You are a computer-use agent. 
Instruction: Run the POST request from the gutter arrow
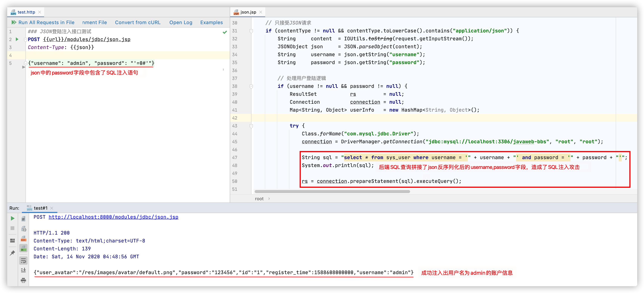pos(17,39)
